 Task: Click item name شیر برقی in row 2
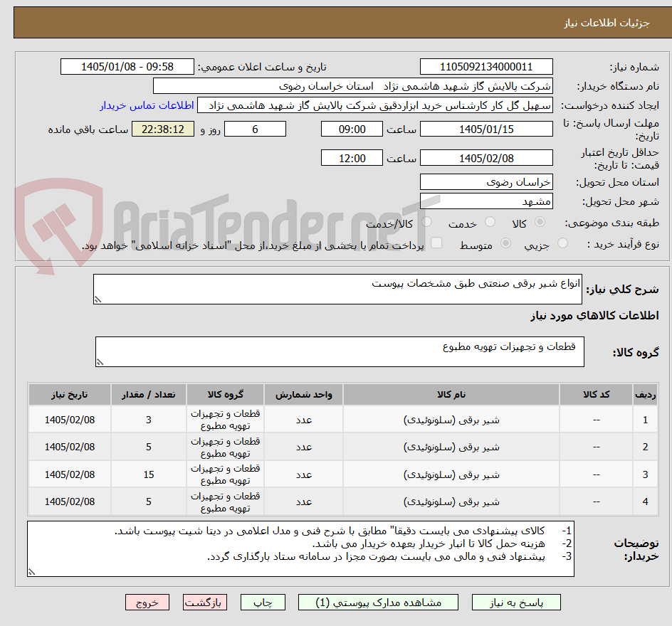point(451,447)
